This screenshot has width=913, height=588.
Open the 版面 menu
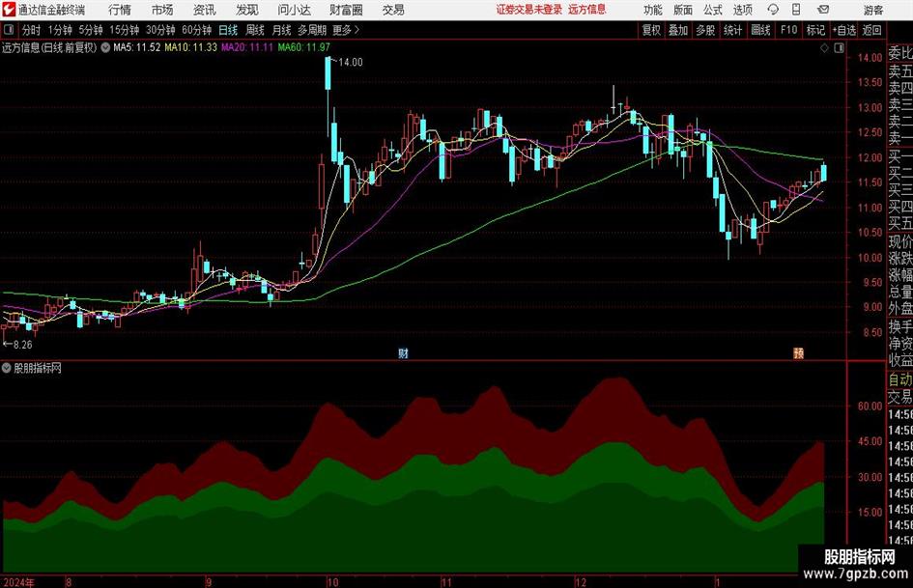coord(683,10)
